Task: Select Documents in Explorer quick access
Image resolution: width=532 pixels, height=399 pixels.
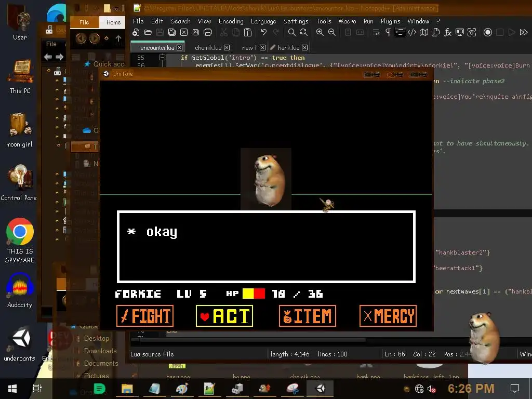Action: [101, 363]
